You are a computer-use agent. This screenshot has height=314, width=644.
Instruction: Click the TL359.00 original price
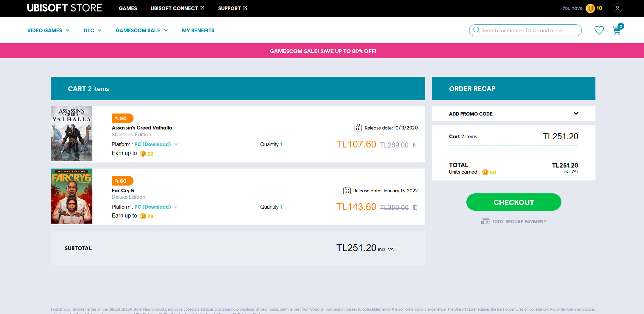(x=394, y=208)
